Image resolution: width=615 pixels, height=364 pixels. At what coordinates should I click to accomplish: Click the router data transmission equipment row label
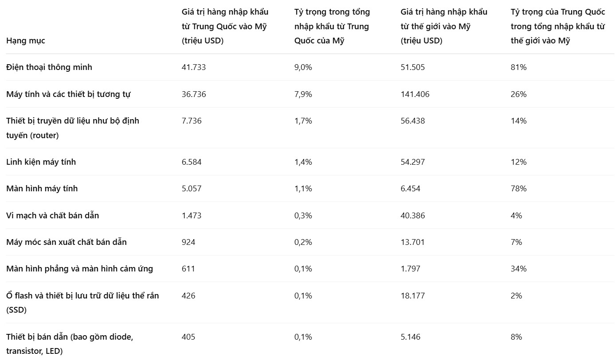(73, 128)
